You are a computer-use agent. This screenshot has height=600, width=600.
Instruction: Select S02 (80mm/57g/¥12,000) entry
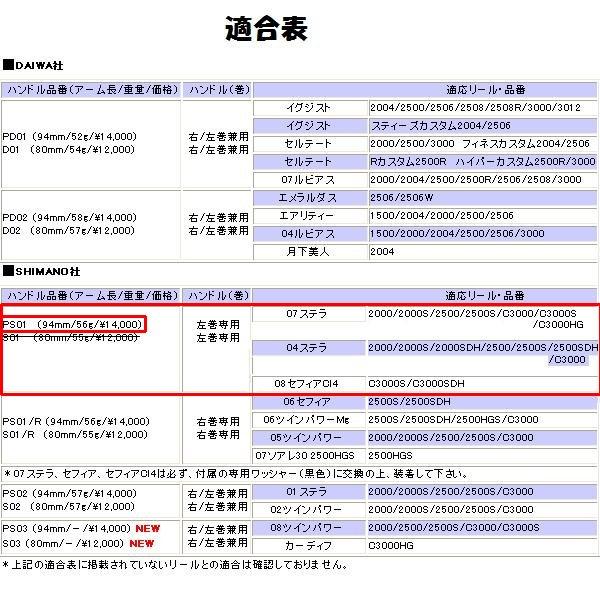click(x=68, y=507)
